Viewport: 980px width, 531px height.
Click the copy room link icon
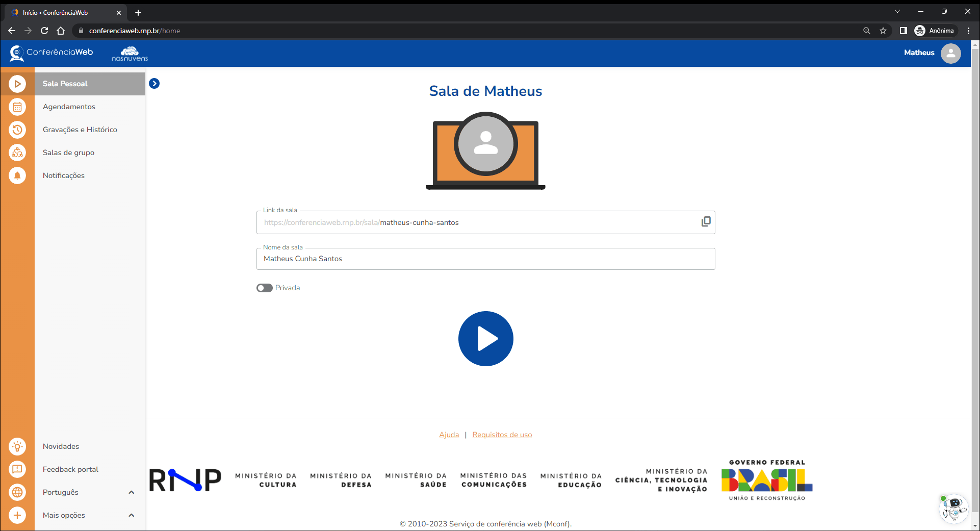point(706,221)
